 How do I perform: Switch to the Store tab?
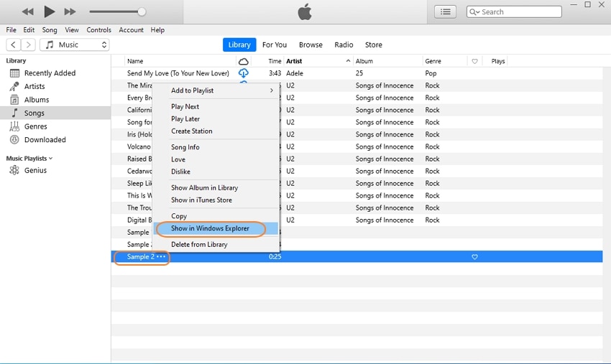373,45
